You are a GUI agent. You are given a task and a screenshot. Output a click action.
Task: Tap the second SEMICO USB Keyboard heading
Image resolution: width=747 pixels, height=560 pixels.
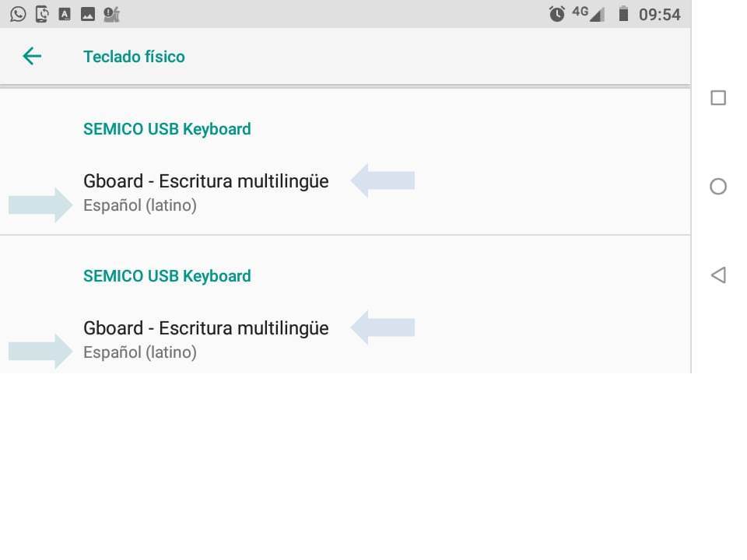167,276
